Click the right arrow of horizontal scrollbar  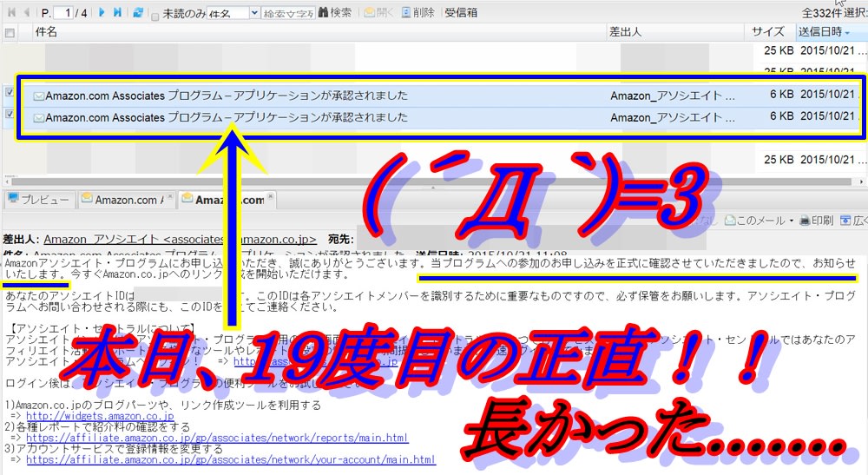[x=861, y=181]
